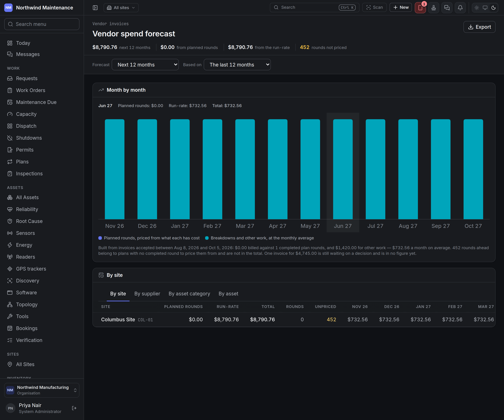The image size is (504, 420).
Task: Open GPS trackers in the sidebar
Action: [x=42, y=269]
